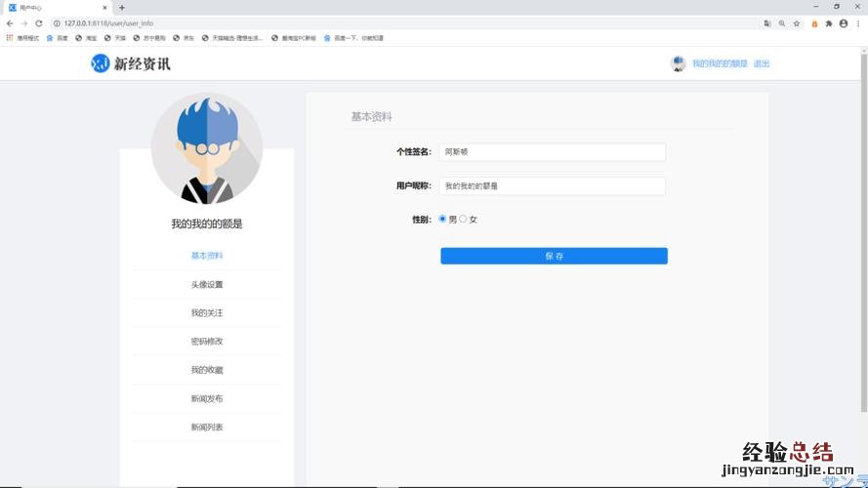The width and height of the screenshot is (868, 488).
Task: Click the 个性签名 input field
Action: [x=553, y=152]
